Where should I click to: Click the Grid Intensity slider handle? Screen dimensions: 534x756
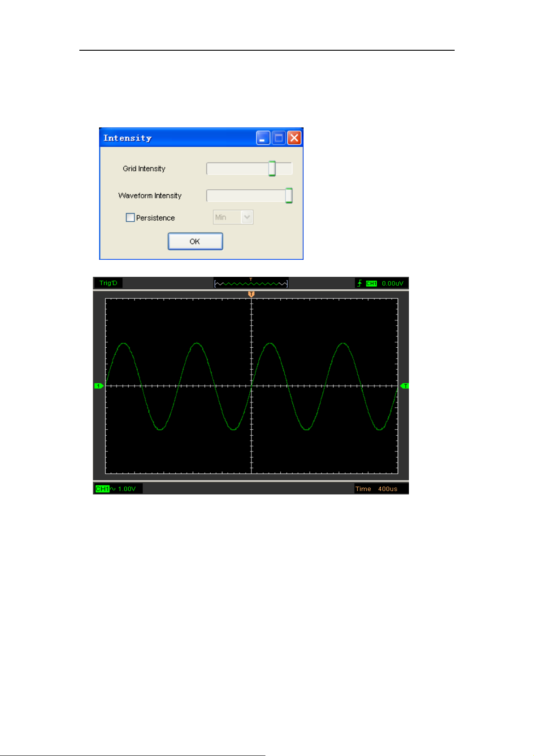tap(272, 168)
